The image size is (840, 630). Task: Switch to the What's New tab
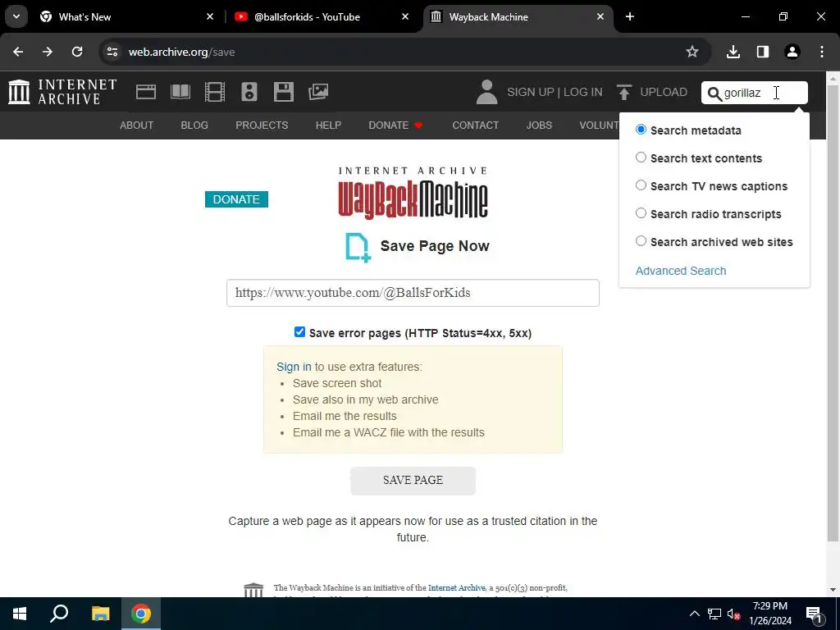[126, 17]
